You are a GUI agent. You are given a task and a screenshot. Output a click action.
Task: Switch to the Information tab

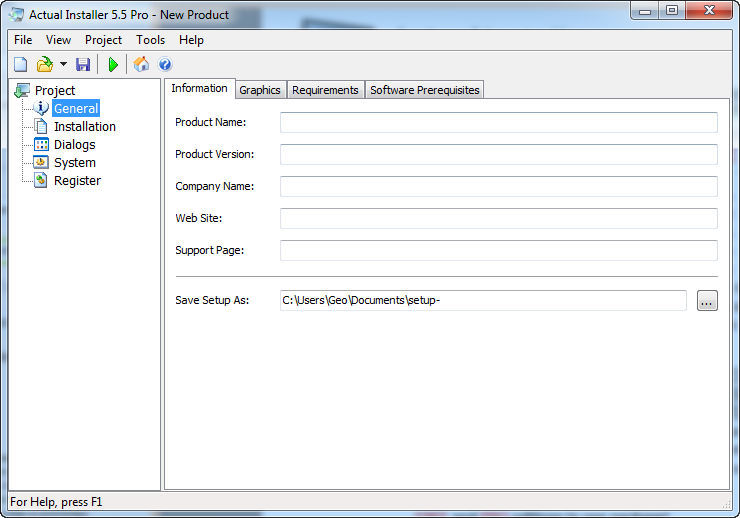(x=200, y=89)
